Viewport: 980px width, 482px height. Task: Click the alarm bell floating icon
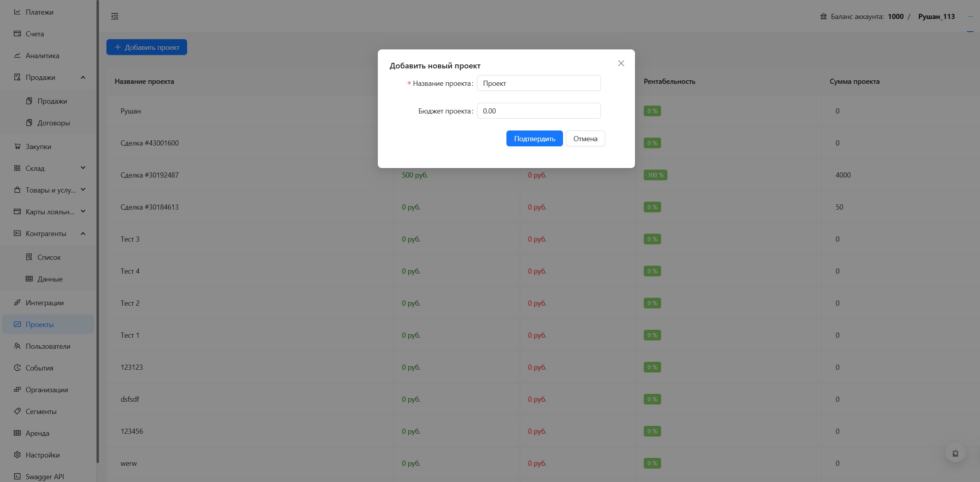tap(955, 453)
